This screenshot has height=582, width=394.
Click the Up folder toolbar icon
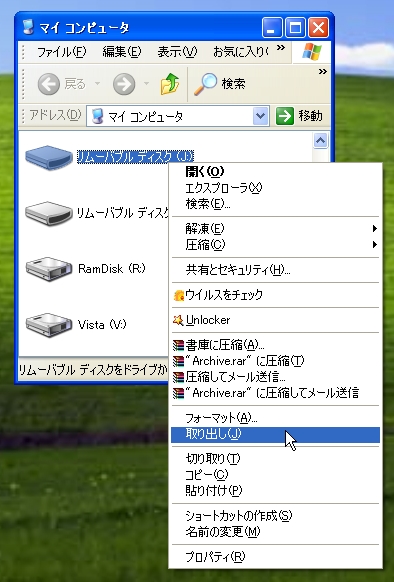tap(170, 84)
